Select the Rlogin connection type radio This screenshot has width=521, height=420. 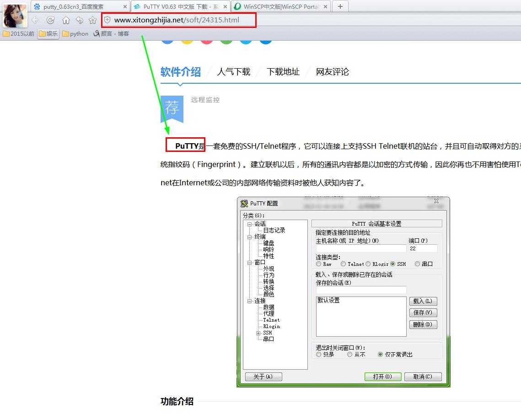[x=368, y=264]
